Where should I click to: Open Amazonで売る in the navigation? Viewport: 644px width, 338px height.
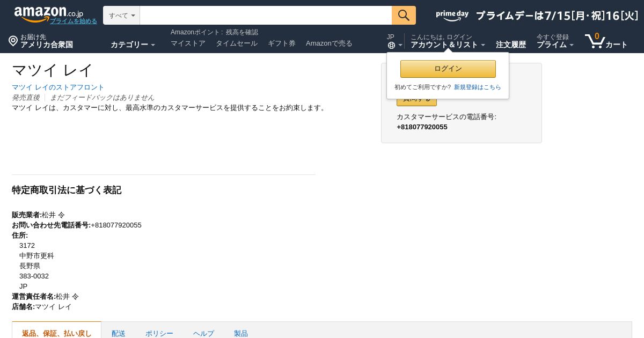[x=329, y=43]
